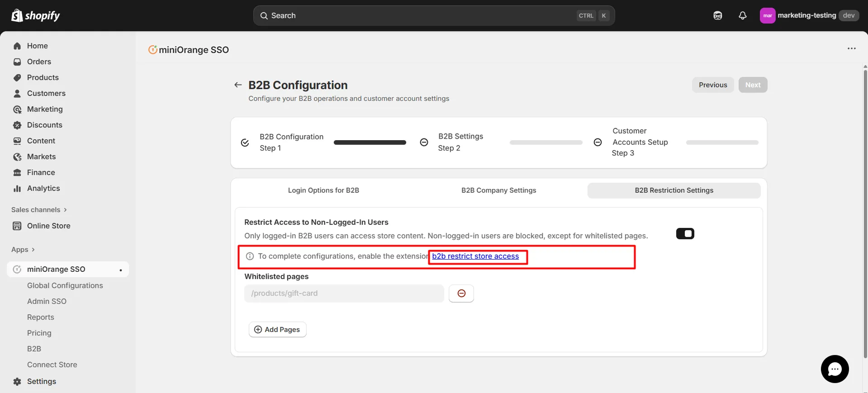Open Reports submenu item
This screenshot has width=868, height=393.
[x=41, y=317]
